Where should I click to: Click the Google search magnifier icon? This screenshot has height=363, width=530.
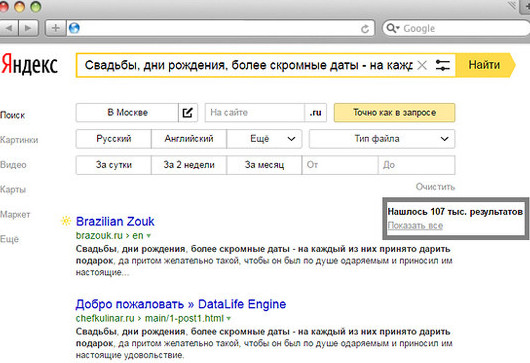coord(392,28)
